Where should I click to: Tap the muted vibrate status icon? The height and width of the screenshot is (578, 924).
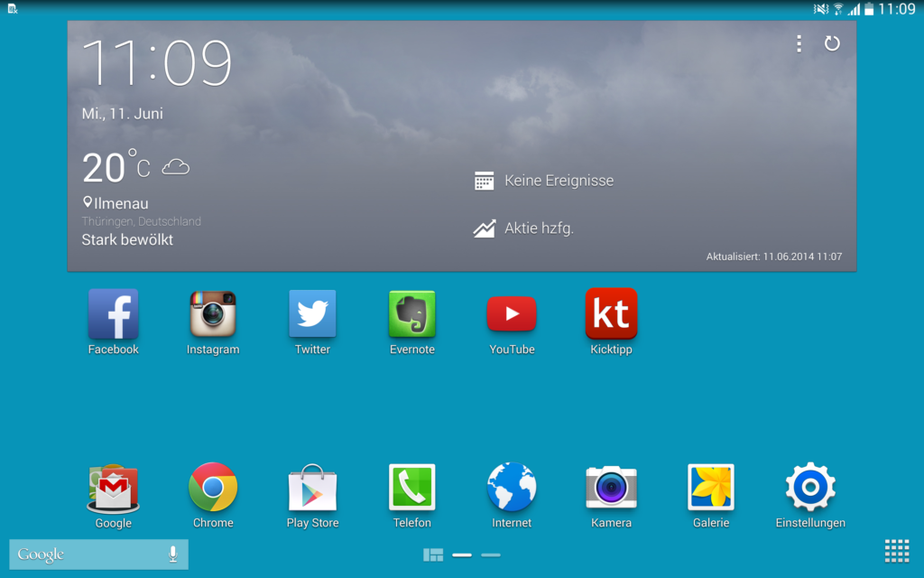pyautogui.click(x=821, y=9)
